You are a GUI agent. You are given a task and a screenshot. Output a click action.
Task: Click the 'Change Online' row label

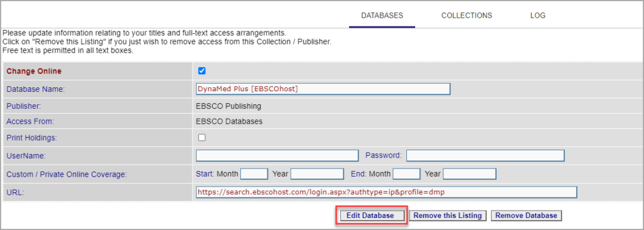(x=34, y=71)
